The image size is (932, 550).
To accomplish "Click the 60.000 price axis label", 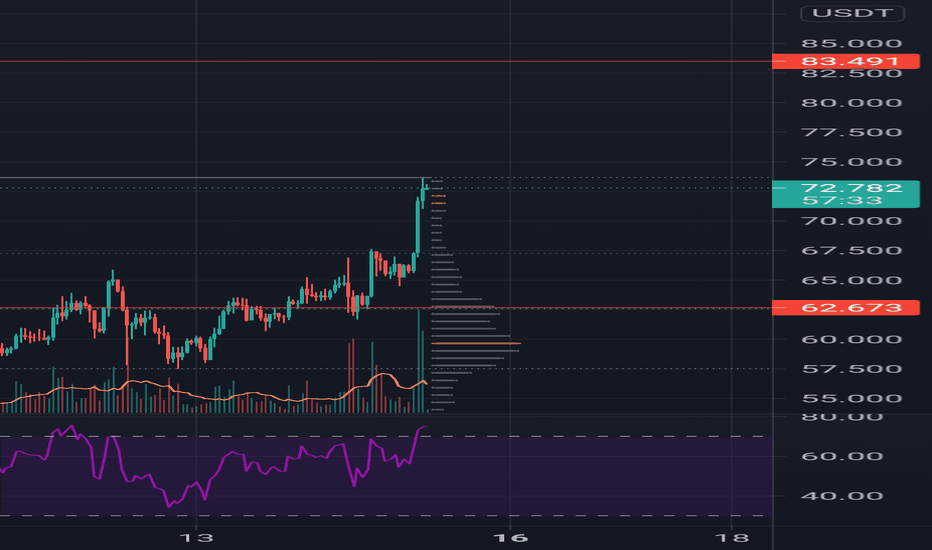I will [851, 340].
